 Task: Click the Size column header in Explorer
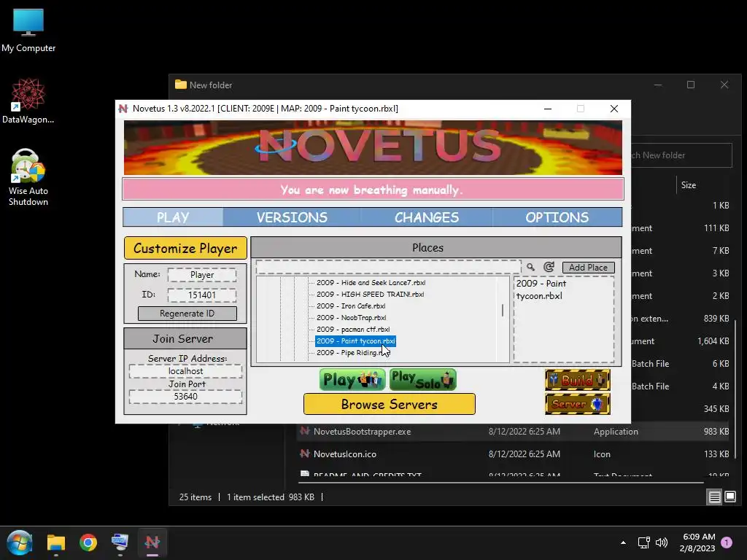[x=689, y=184]
